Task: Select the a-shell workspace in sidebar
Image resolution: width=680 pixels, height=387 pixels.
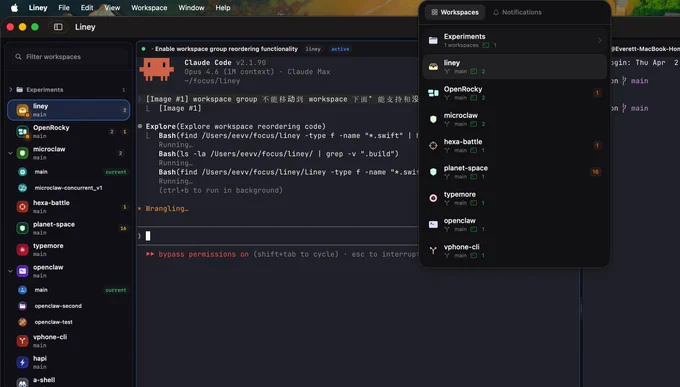Action: click(68, 382)
